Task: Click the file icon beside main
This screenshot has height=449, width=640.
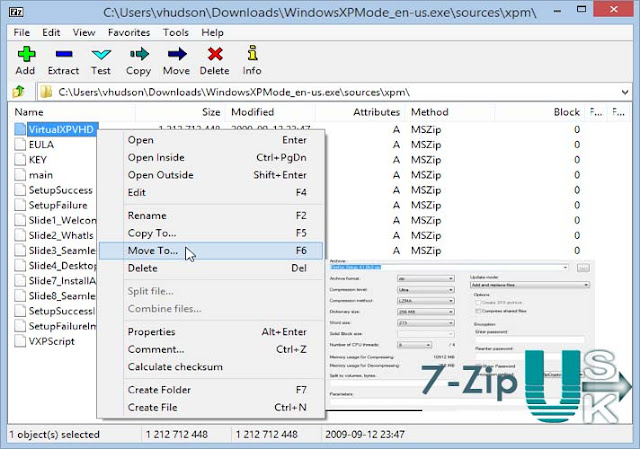Action: (x=20, y=175)
